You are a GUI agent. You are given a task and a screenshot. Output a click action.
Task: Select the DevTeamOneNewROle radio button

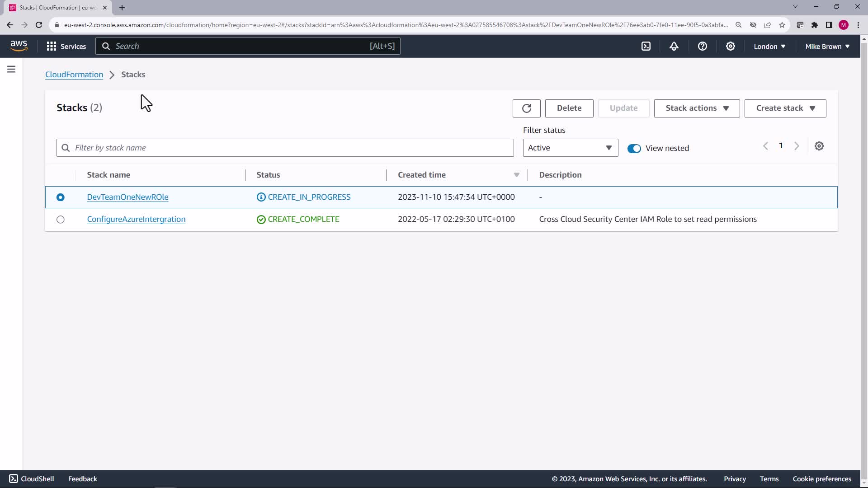[x=61, y=197]
